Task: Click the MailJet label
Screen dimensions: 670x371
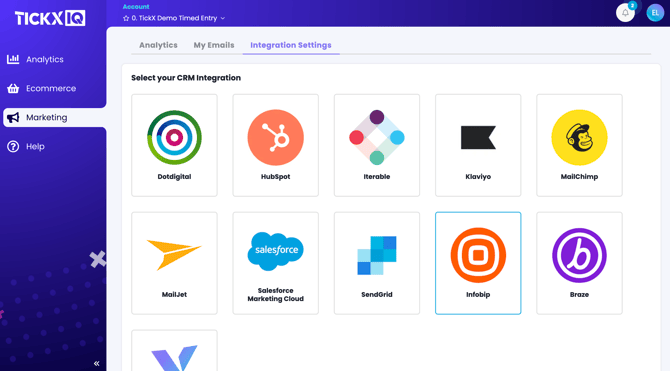Action: coord(174,294)
